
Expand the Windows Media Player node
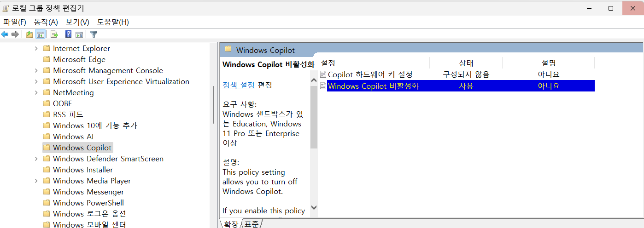36,181
